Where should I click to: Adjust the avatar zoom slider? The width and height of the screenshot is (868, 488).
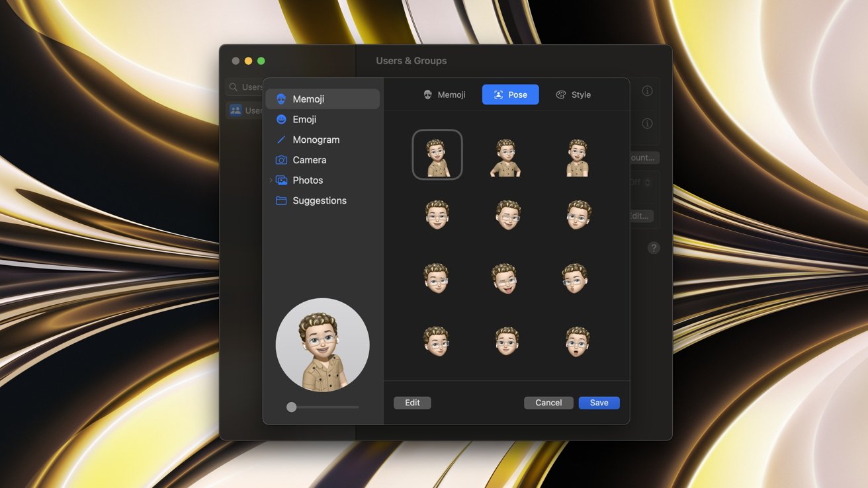292,407
